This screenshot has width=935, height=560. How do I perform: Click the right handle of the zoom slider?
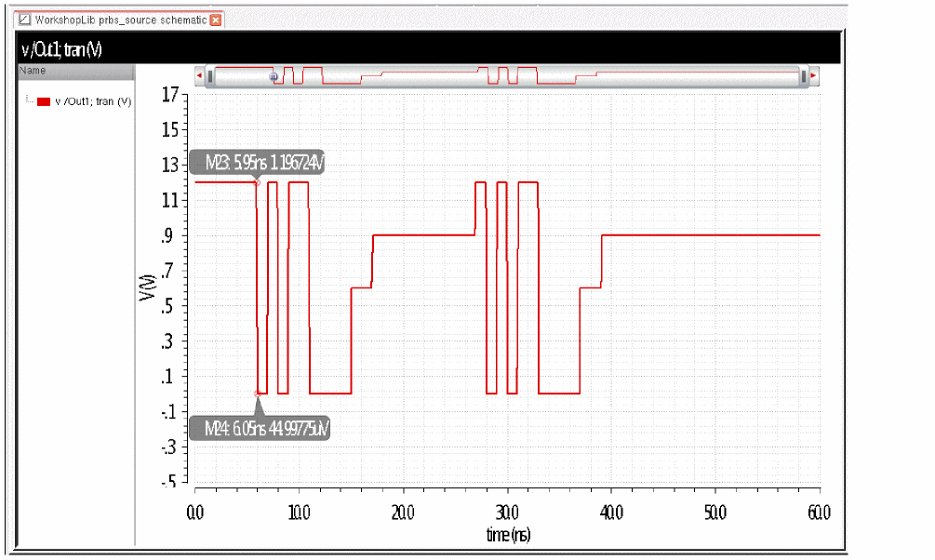point(803,76)
